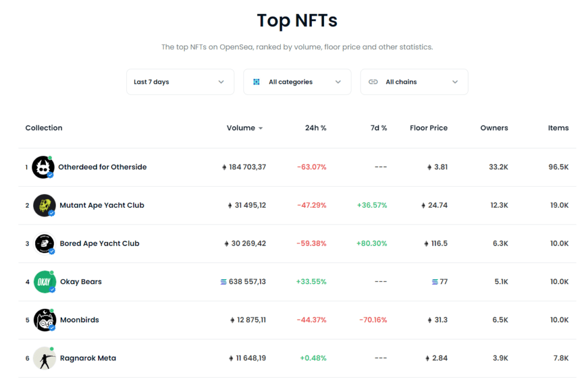Open the Moonbirds collection name link
Viewport: 588px width, 379px height.
[79, 320]
